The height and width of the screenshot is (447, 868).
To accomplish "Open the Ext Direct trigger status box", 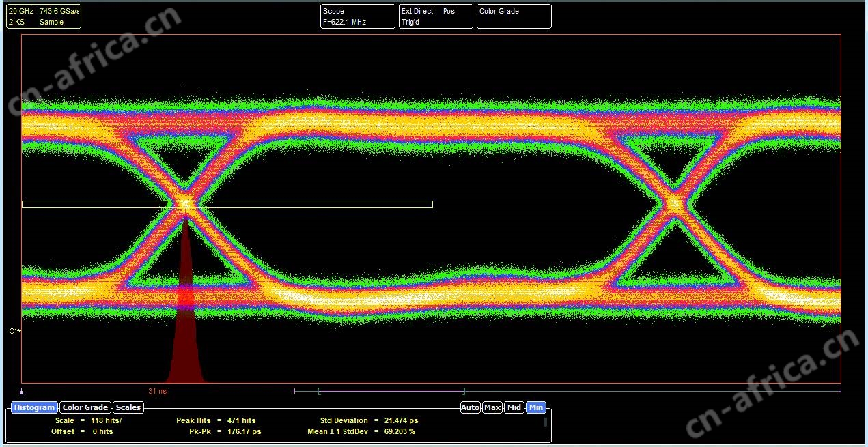I will (436, 16).
